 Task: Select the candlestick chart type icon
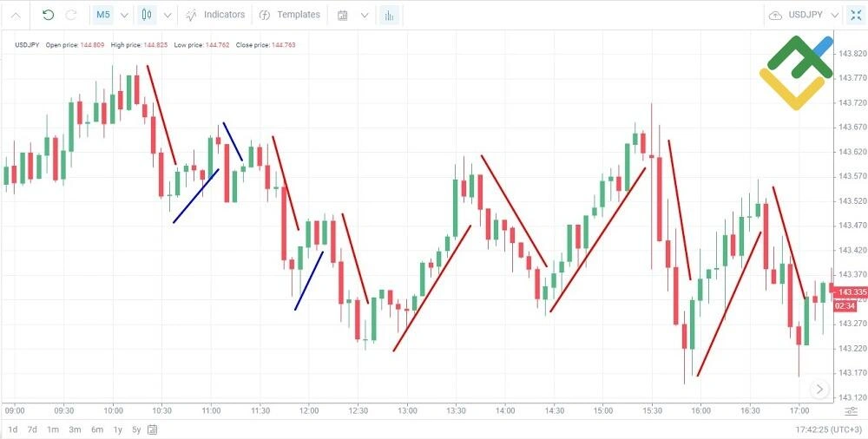[x=146, y=15]
